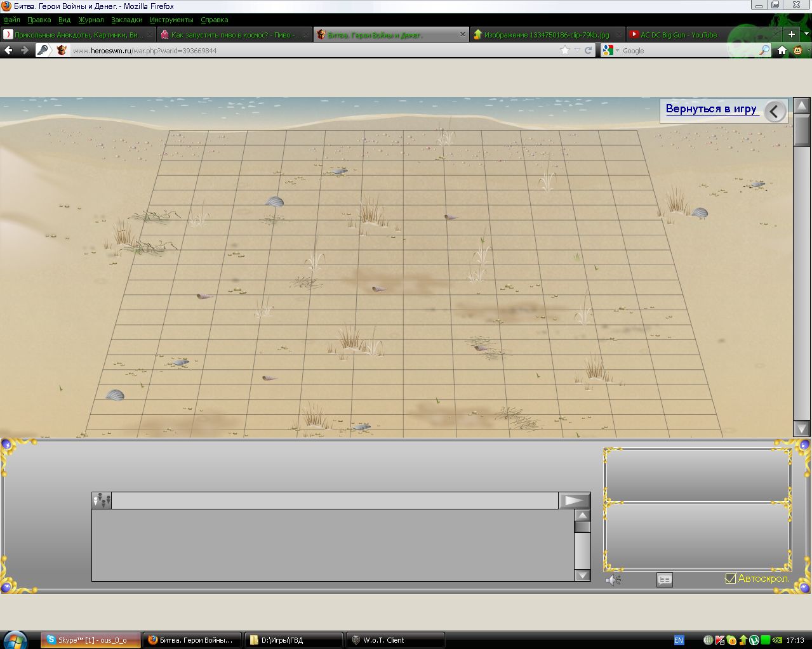812x649 pixels.
Task: Open the Инструменты menu
Action: pyautogui.click(x=172, y=20)
